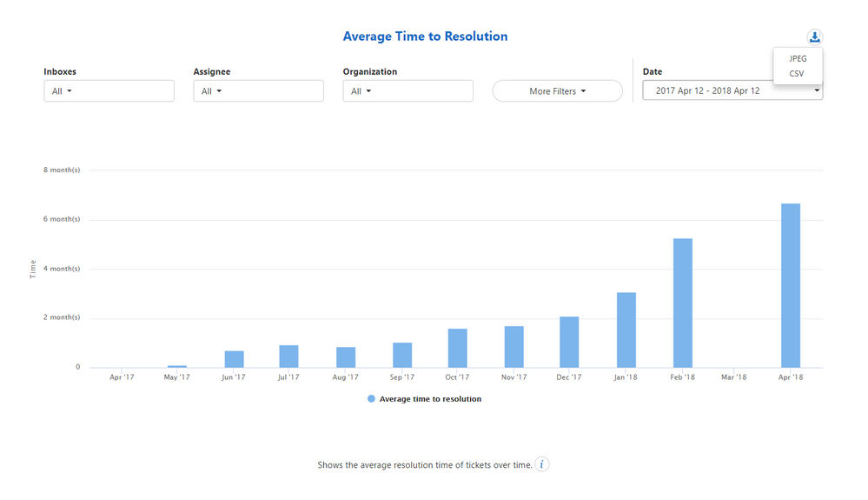Select the Jan '18 chart bar
This screenshot has height=500, width=868.
pyautogui.click(x=626, y=330)
